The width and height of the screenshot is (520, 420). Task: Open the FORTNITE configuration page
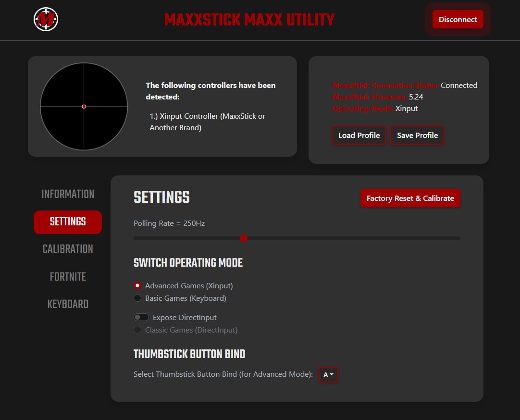(x=67, y=276)
